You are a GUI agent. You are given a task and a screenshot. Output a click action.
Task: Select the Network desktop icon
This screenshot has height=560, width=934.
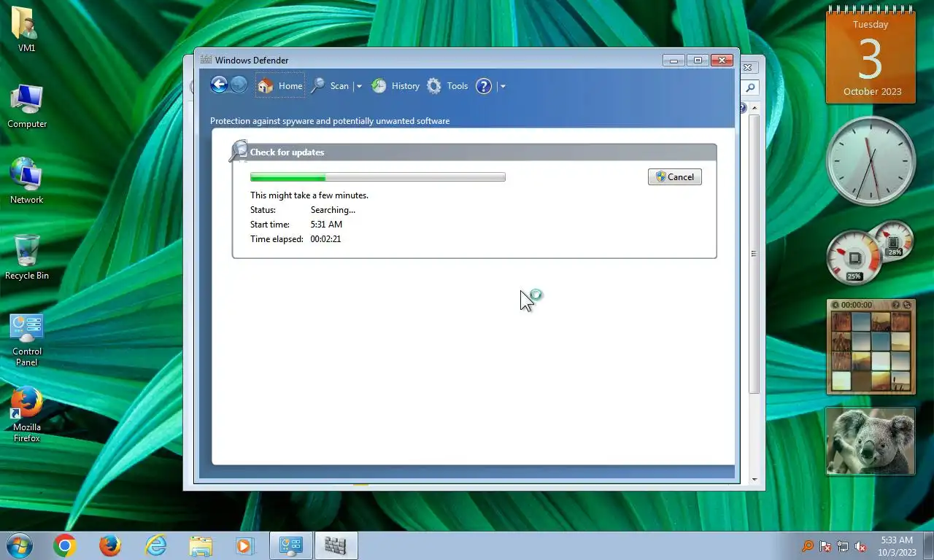(x=27, y=181)
